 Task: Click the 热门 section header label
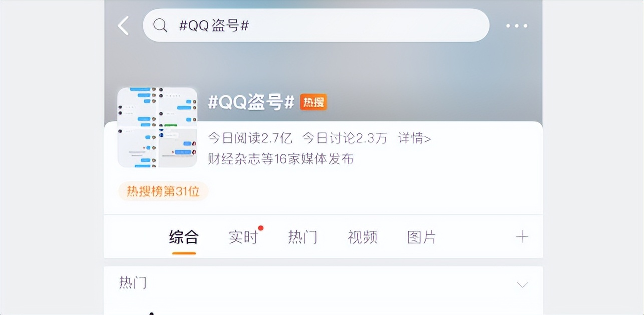point(133,283)
